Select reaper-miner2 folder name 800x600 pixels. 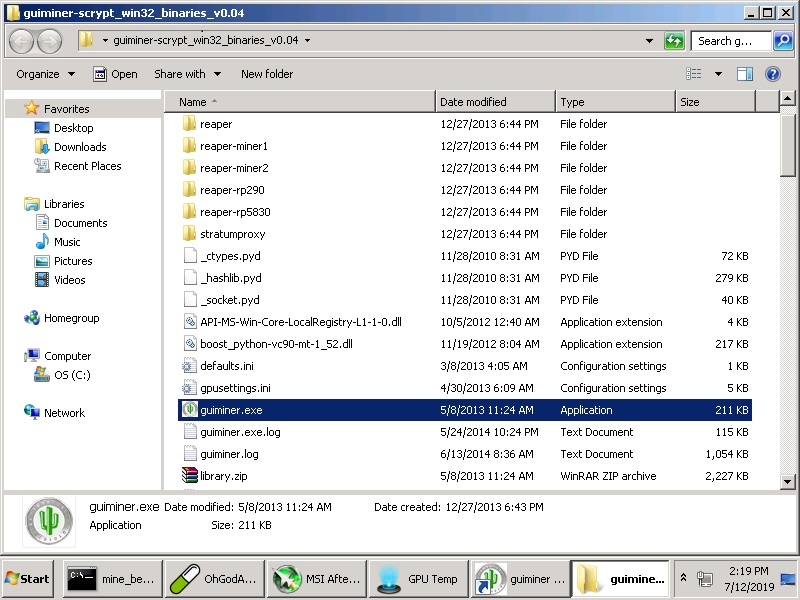click(x=234, y=168)
